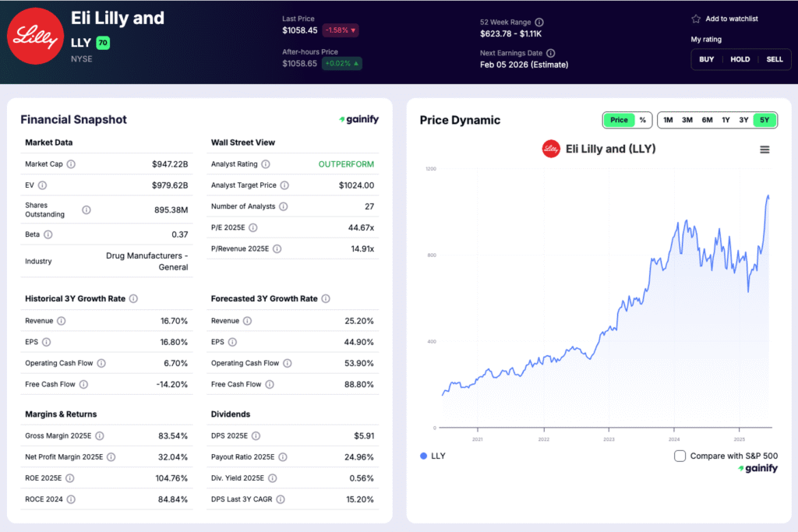Open the chart hamburger menu
Viewport: 798px width, 532px height.
tap(764, 149)
